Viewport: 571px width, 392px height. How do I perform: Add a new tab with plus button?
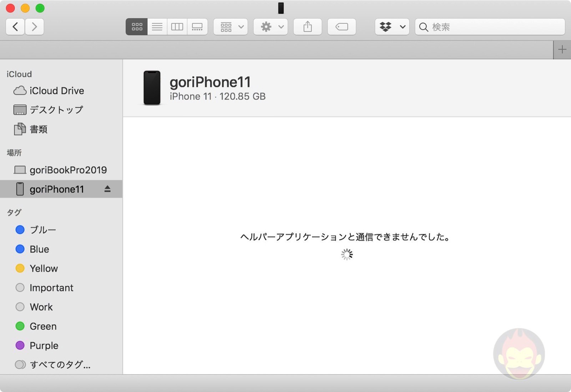562,50
